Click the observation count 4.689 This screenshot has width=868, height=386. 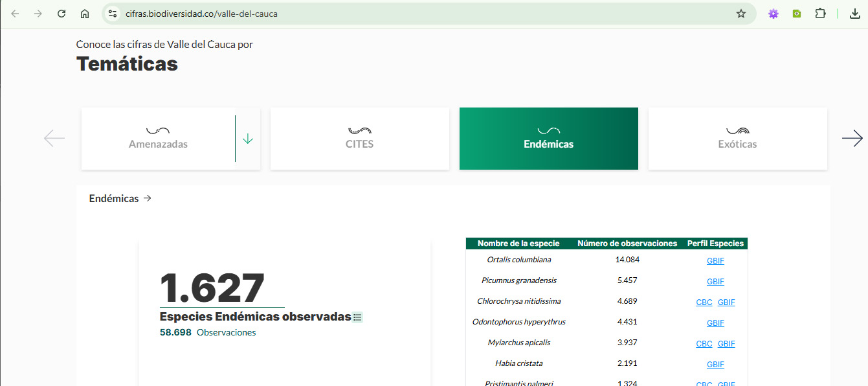coord(627,301)
